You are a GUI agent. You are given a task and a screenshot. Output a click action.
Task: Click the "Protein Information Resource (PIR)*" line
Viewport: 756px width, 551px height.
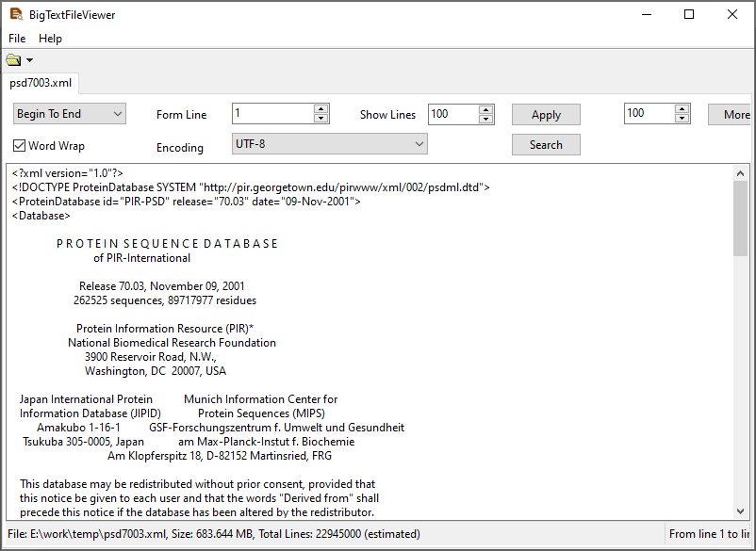(165, 329)
